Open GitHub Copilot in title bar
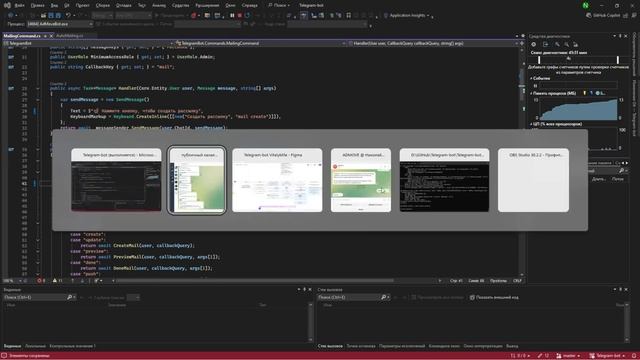The width and height of the screenshot is (640, 360). [x=603, y=16]
